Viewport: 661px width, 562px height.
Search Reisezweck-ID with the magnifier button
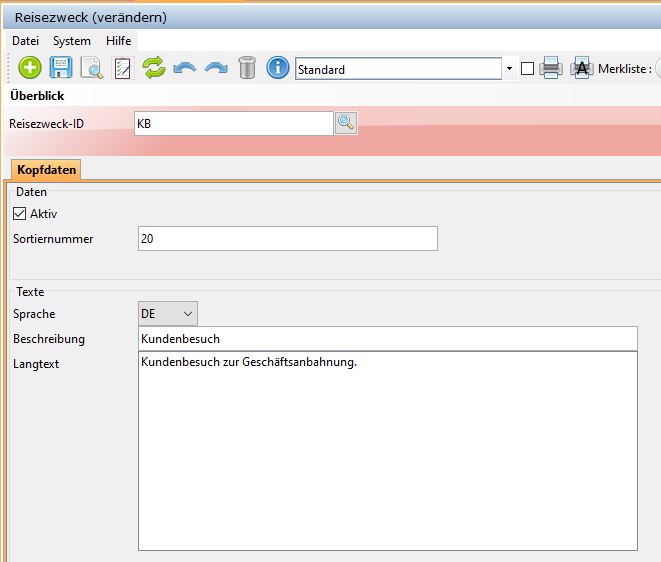pyautogui.click(x=345, y=123)
